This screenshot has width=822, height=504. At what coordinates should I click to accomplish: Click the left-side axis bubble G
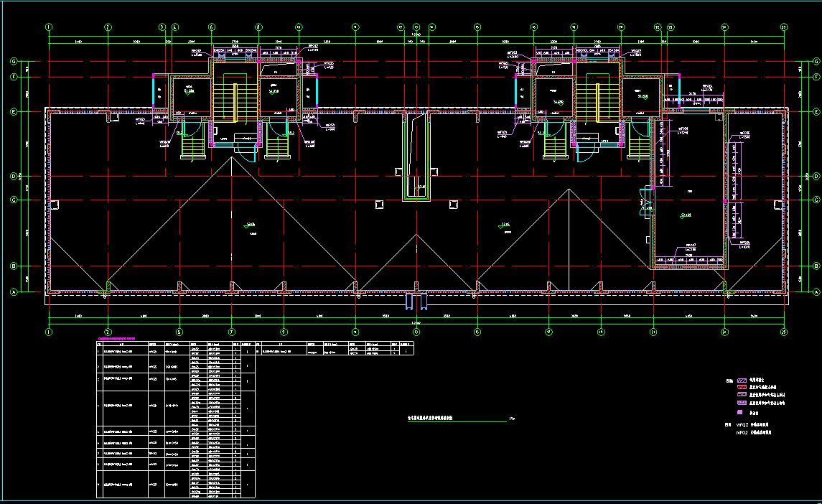point(14,62)
